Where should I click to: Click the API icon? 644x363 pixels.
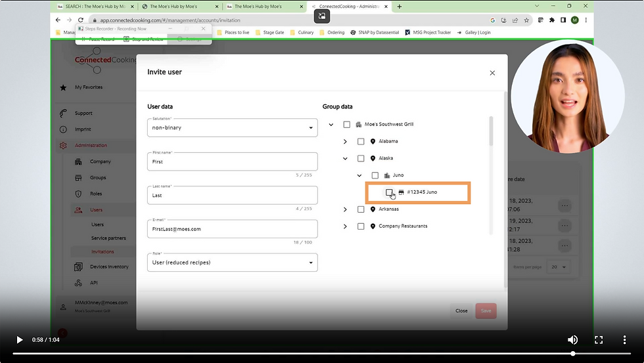(78, 283)
